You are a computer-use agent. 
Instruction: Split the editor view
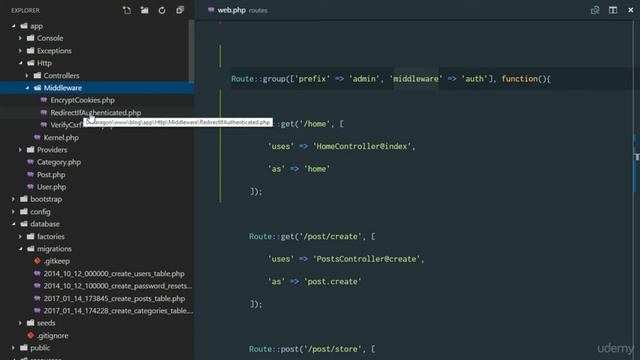pyautogui.click(x=613, y=10)
